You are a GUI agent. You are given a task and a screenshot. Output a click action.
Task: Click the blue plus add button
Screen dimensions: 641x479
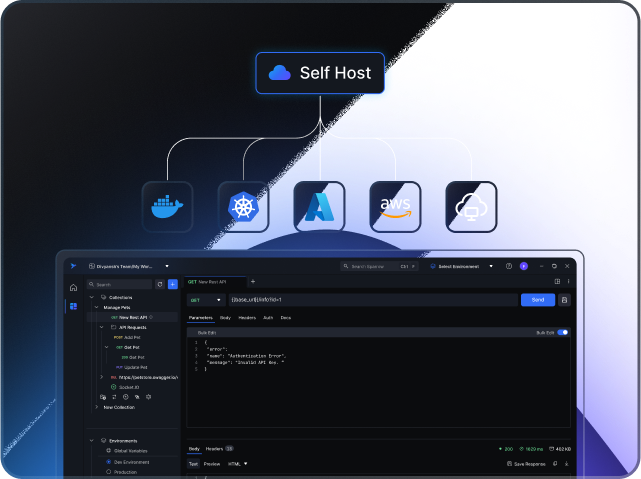[173, 284]
